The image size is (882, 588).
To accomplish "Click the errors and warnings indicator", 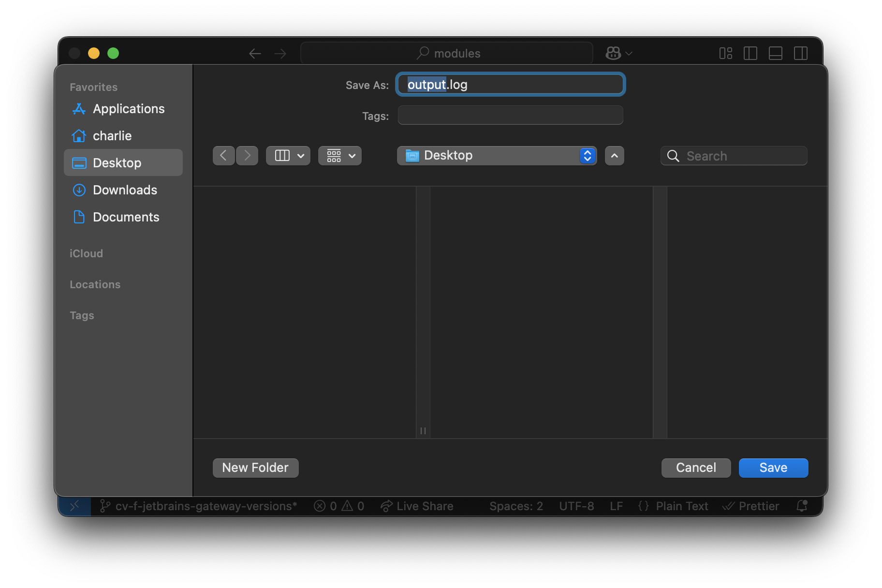I will [339, 506].
